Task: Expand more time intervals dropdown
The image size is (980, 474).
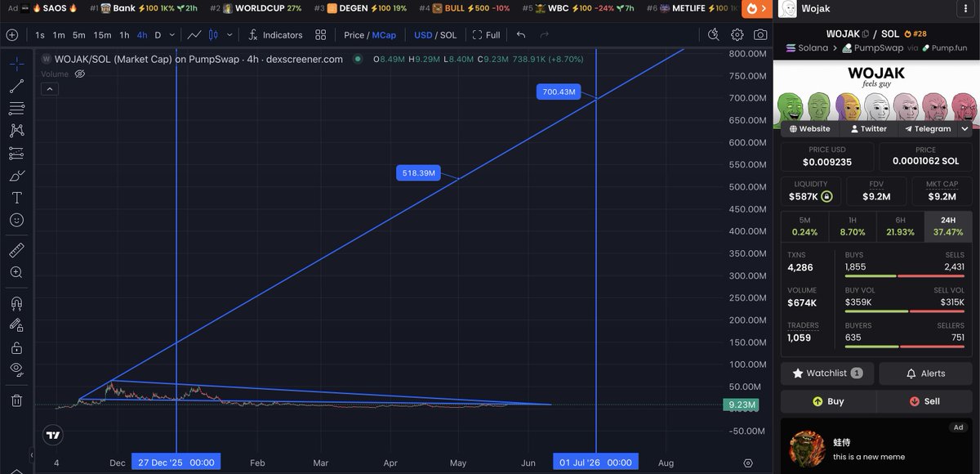Action: pyautogui.click(x=172, y=35)
